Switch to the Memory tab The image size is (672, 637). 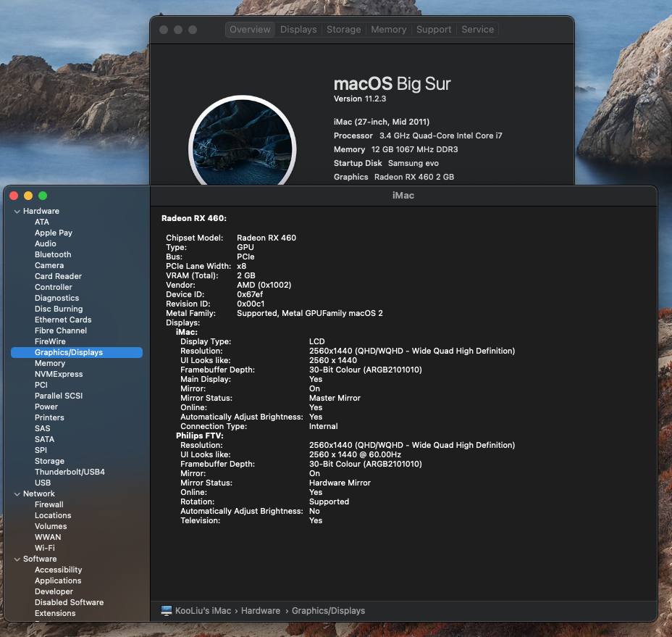point(388,30)
